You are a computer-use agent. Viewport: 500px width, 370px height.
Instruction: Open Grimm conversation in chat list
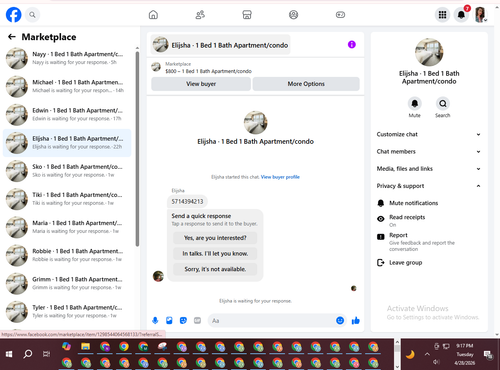67,283
